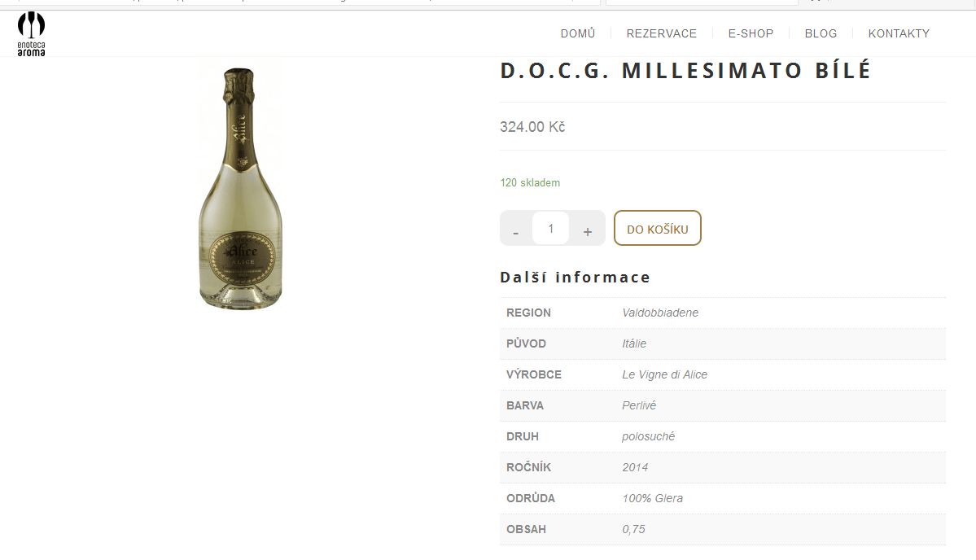Click the Další informace heading

pos(576,277)
